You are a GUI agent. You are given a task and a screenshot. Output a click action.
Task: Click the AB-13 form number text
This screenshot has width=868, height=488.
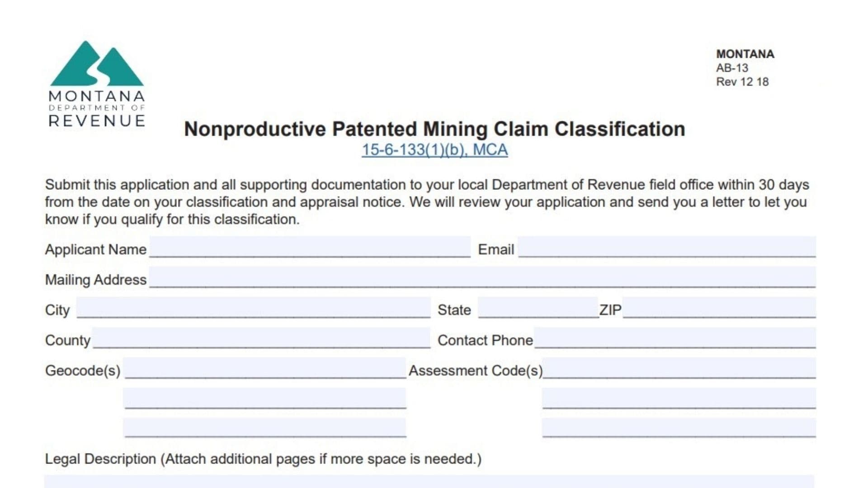click(732, 68)
